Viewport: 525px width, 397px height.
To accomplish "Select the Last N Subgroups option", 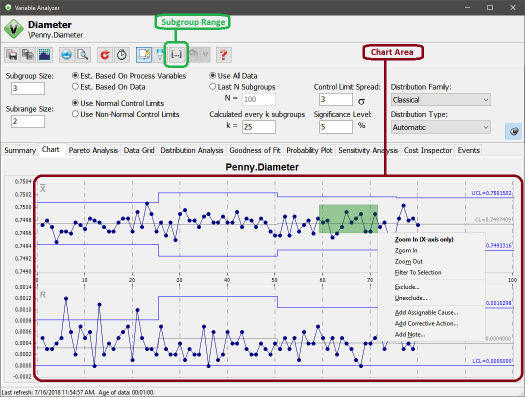I will tap(242, 87).
